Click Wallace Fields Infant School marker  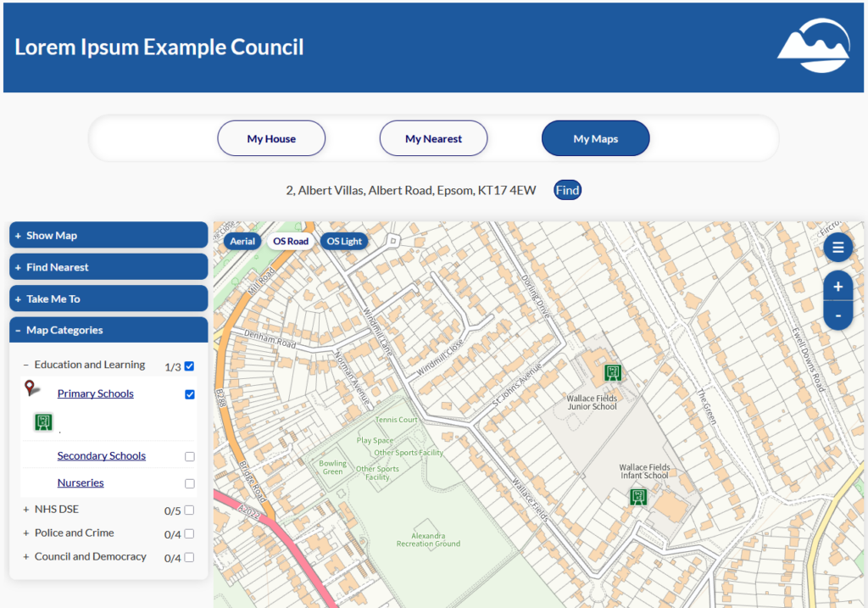click(x=638, y=497)
